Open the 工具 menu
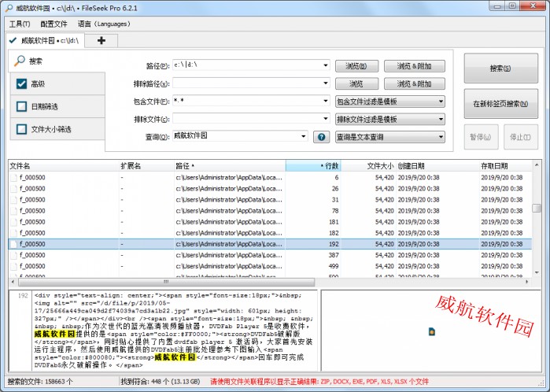The image size is (550, 392). pyautogui.click(x=20, y=24)
